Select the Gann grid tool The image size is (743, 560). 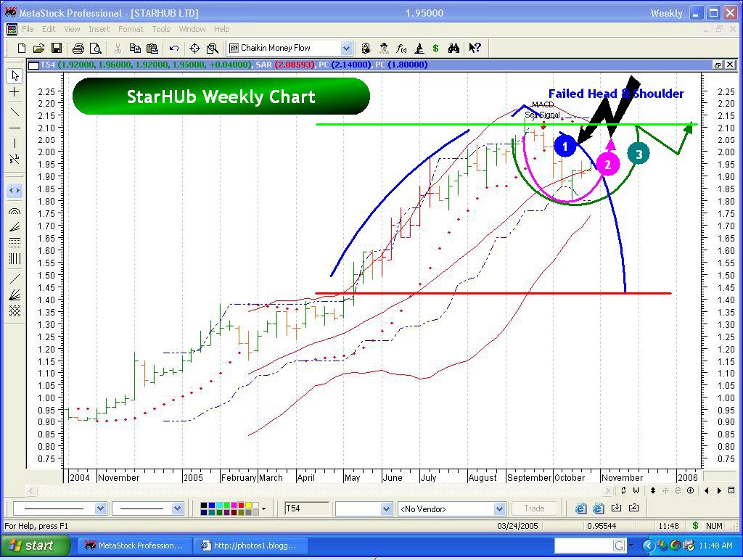(x=15, y=310)
